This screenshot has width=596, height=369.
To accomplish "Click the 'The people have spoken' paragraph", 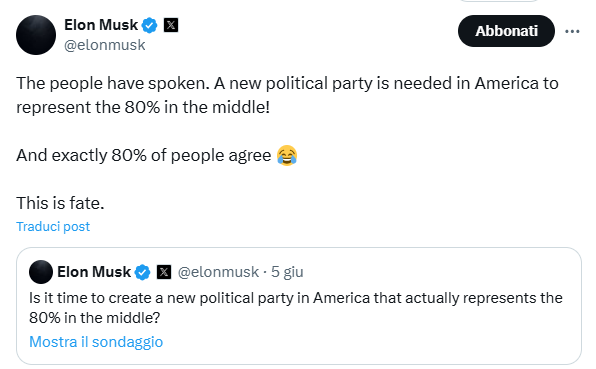I will click(x=287, y=95).
